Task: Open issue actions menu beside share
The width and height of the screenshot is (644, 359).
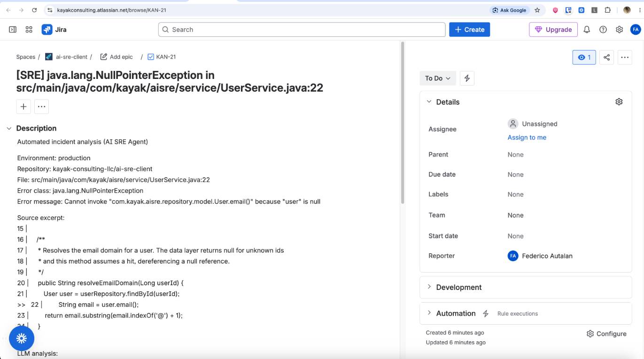Action: [x=624, y=57]
